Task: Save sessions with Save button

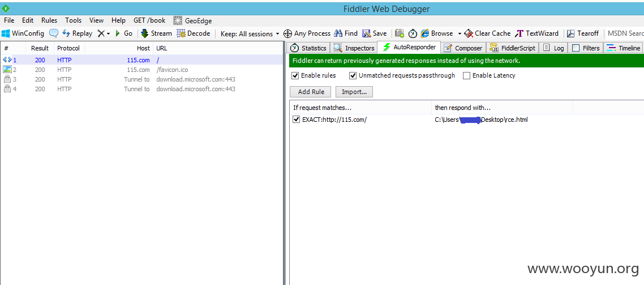Action: click(x=374, y=34)
